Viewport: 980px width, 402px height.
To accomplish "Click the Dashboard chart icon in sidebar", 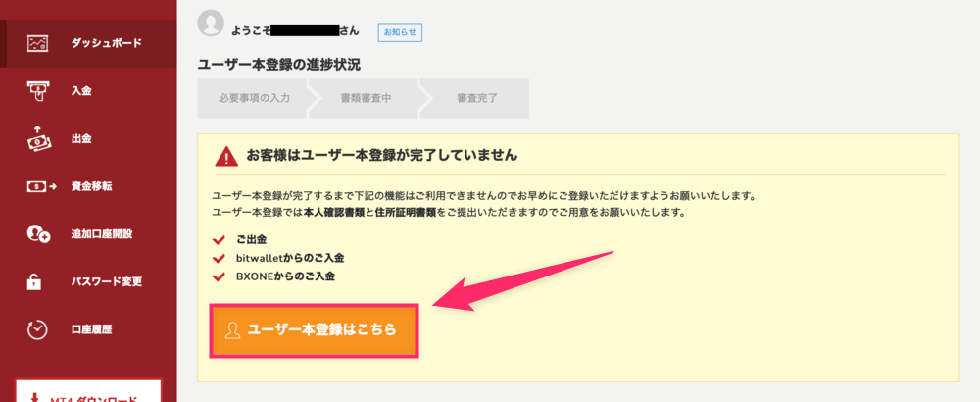I will pos(37,43).
